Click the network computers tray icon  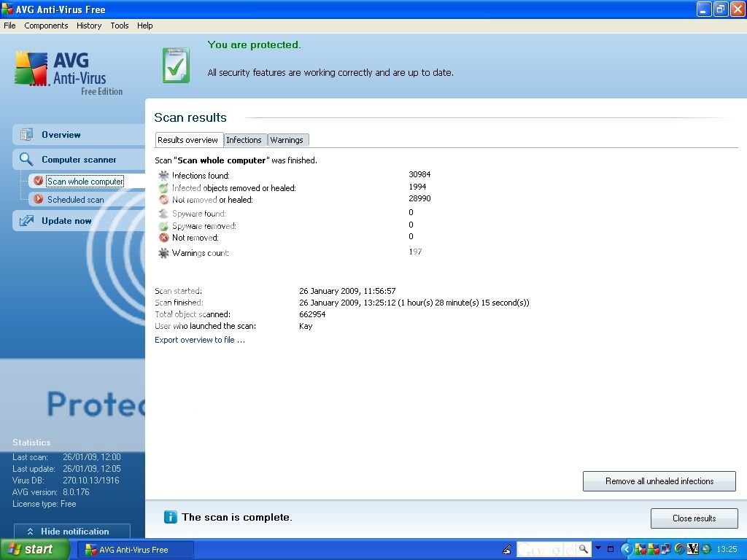[665, 550]
